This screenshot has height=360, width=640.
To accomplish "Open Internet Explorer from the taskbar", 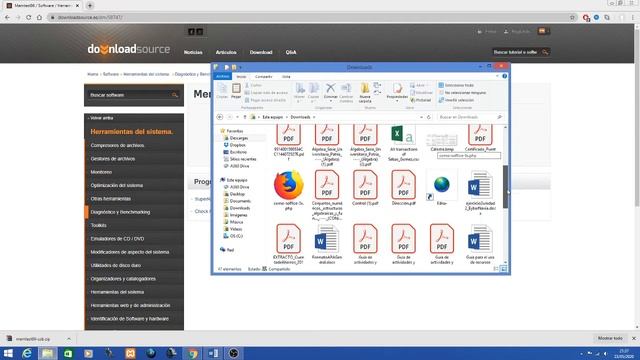I will coord(27,353).
